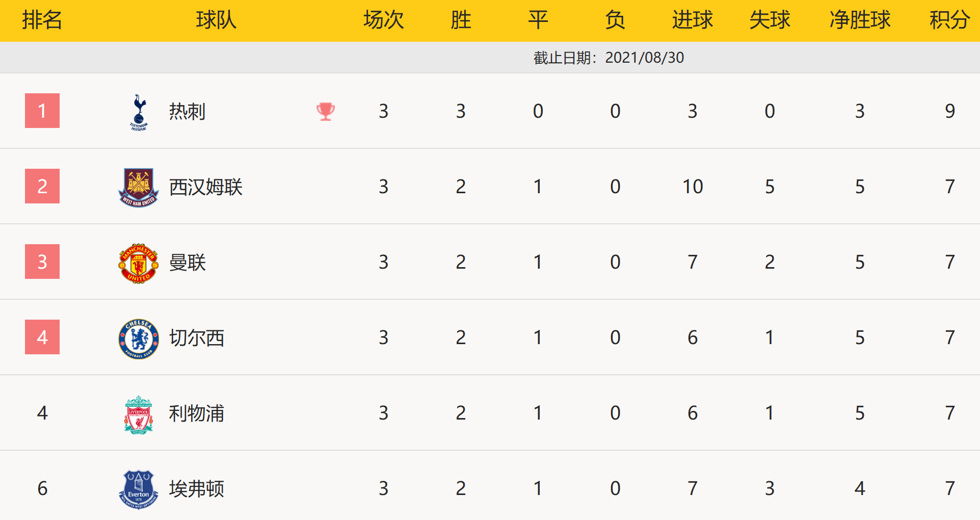Click the red rank 4 badge for 切尔西
The image size is (980, 520).
pos(42,337)
